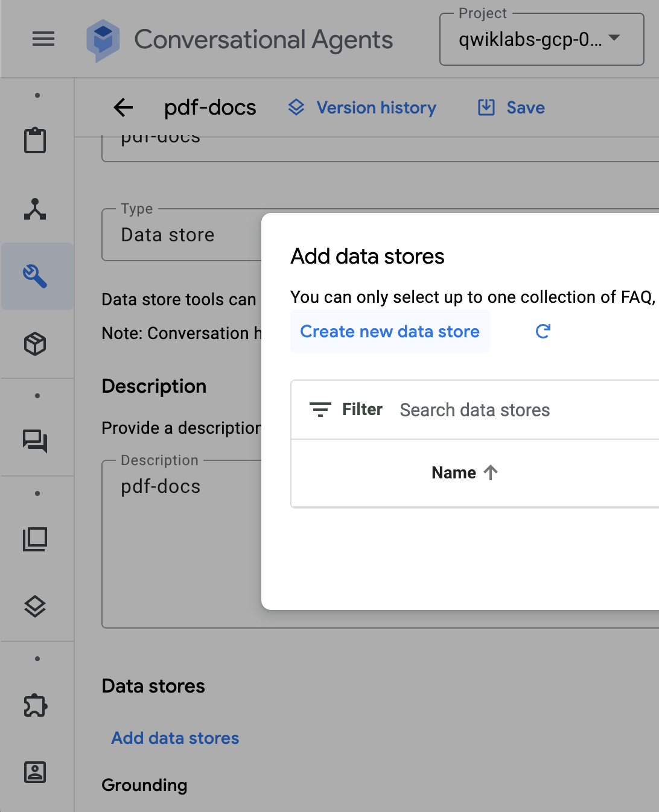Open the layers sidebar icon
659x812 pixels.
(35, 606)
